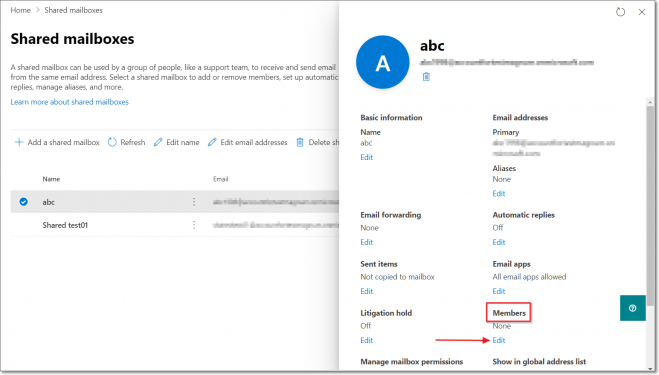Viewport: 659px width, 375px height.
Task: Click Edit under Litigation hold
Action: pyautogui.click(x=366, y=340)
